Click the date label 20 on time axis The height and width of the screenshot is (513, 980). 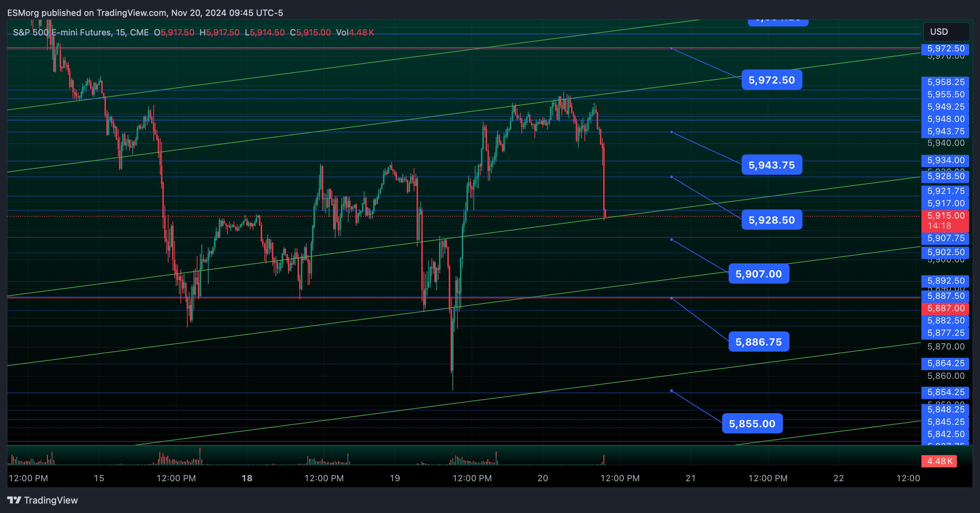click(543, 478)
